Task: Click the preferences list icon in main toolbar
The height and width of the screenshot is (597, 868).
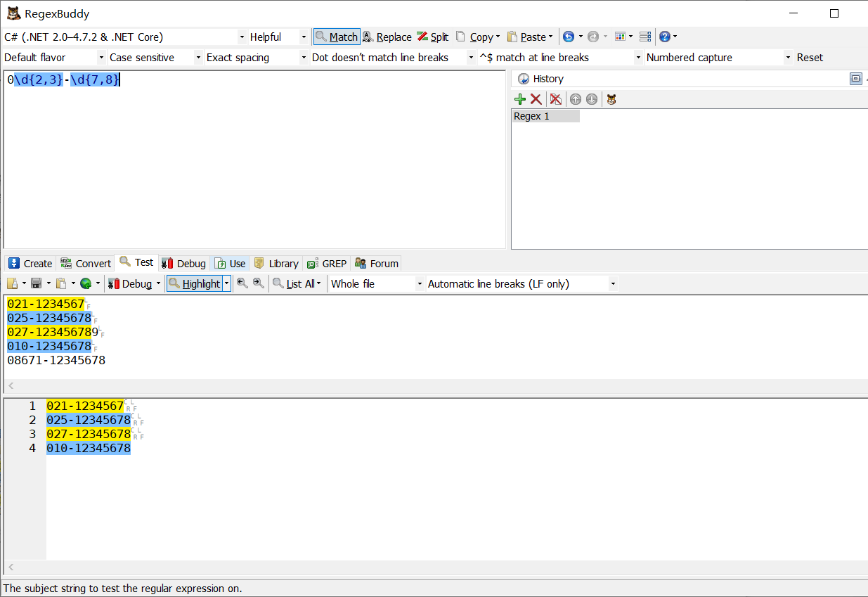Action: [645, 37]
